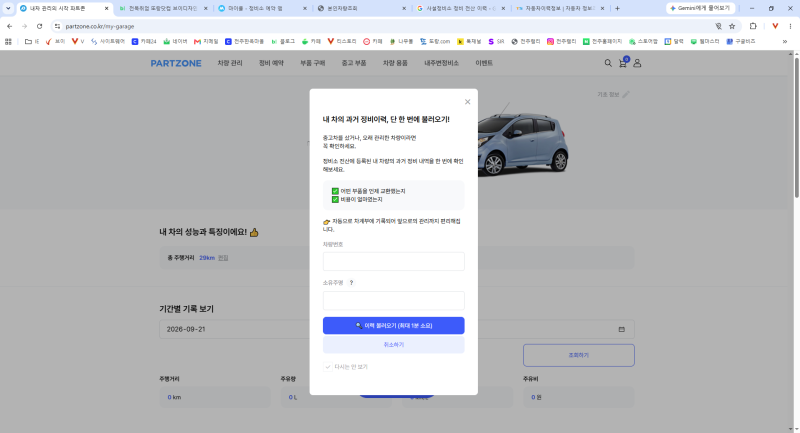Screen dimensions: 800x433
Task: Open the browser extensions puzzle icon
Action: click(753, 26)
